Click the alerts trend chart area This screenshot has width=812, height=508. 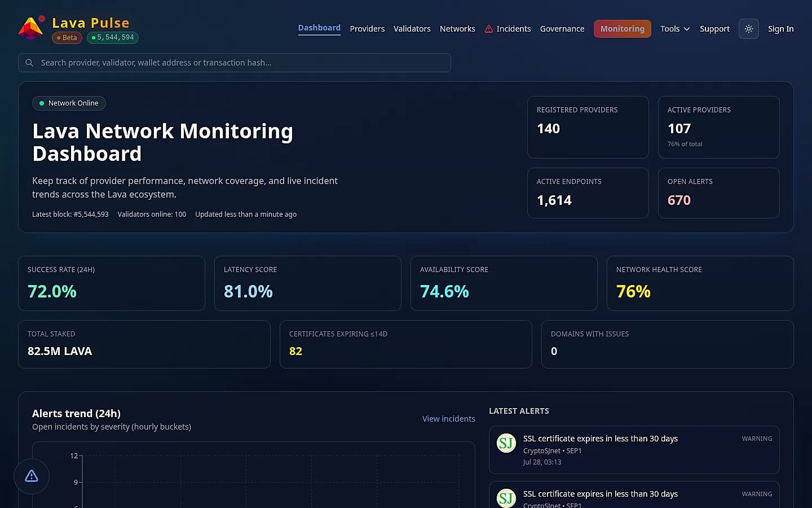coord(254,475)
